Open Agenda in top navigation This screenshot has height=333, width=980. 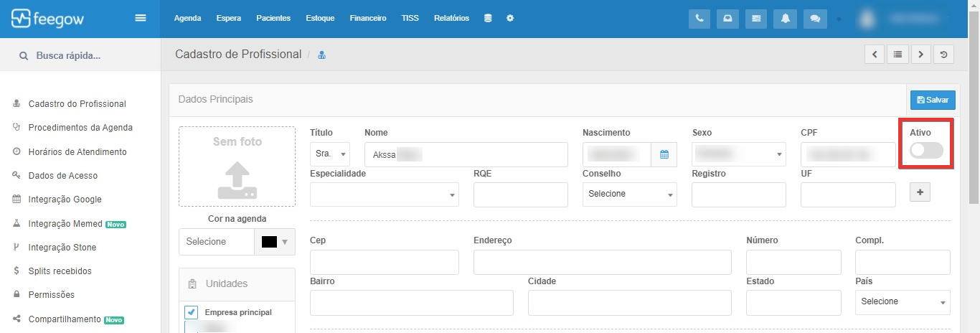[x=187, y=18]
